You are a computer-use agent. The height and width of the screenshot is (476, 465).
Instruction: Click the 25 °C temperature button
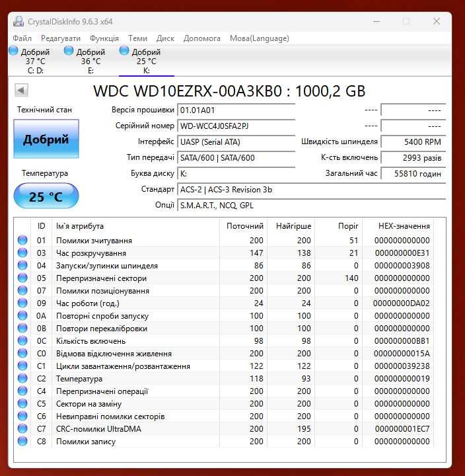tap(46, 196)
